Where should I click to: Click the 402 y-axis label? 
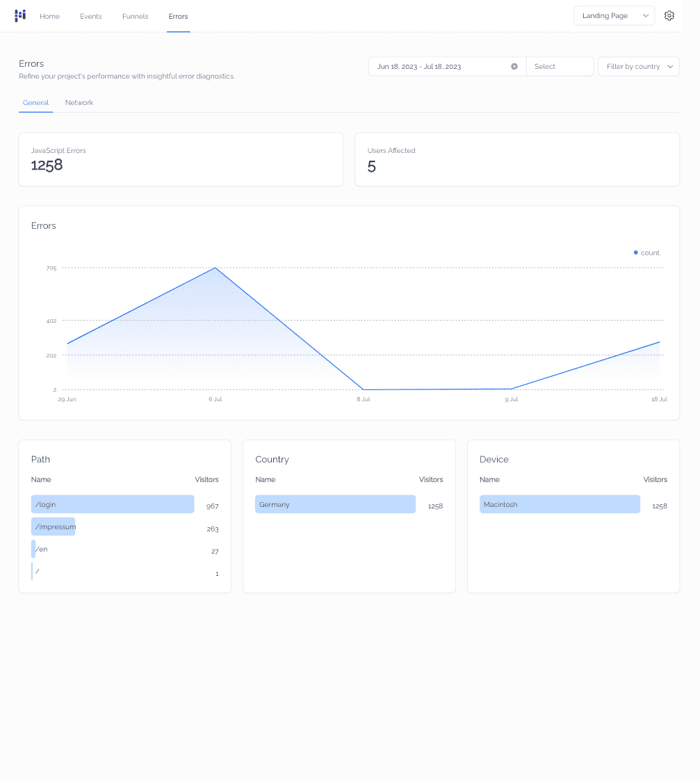[51, 321]
